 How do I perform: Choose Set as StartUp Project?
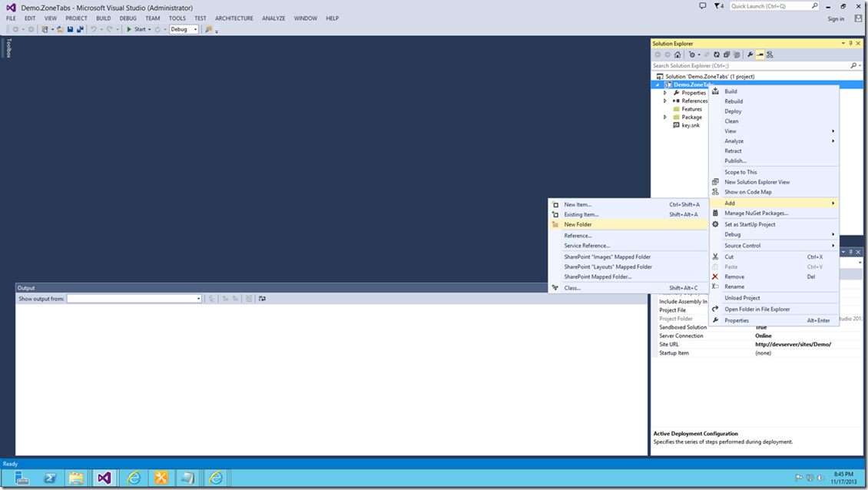click(774, 224)
